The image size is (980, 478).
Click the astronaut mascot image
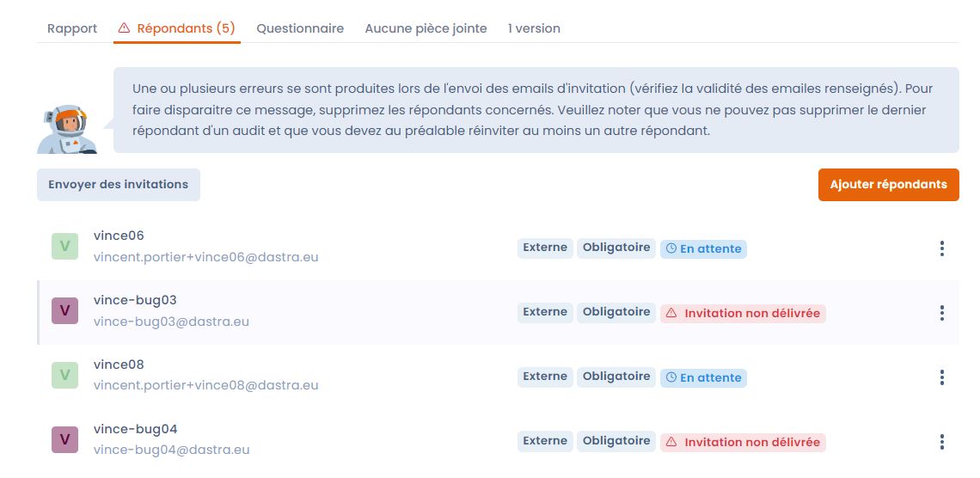[67, 129]
